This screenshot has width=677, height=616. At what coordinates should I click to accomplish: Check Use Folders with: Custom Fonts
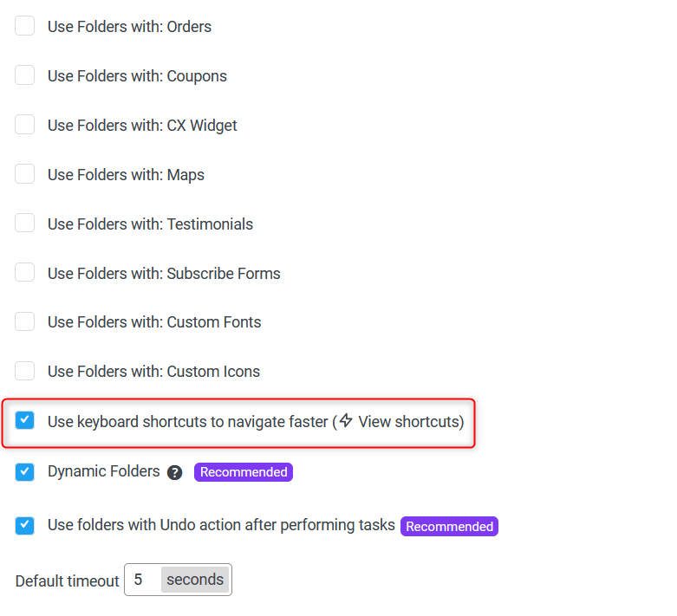pos(24,321)
